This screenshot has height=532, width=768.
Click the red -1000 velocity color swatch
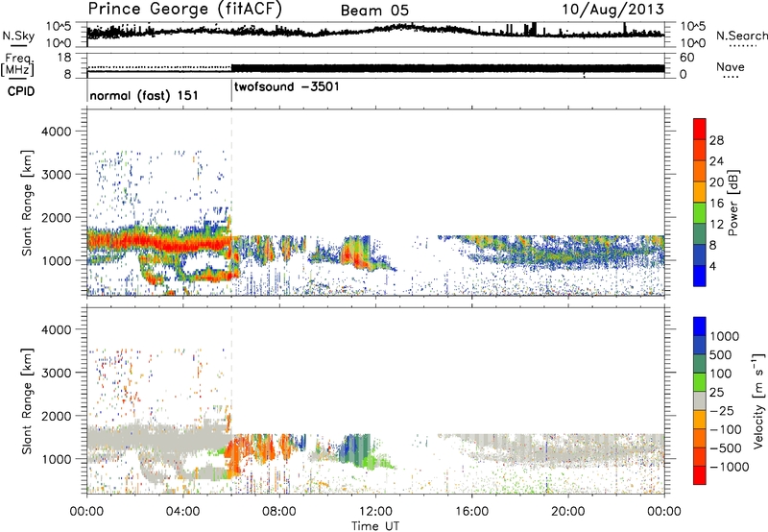(700, 475)
